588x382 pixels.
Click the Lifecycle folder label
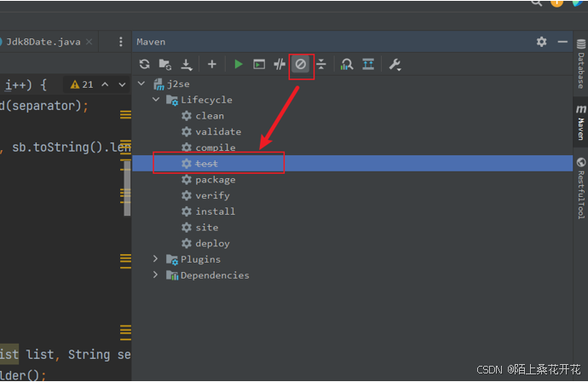pos(206,100)
